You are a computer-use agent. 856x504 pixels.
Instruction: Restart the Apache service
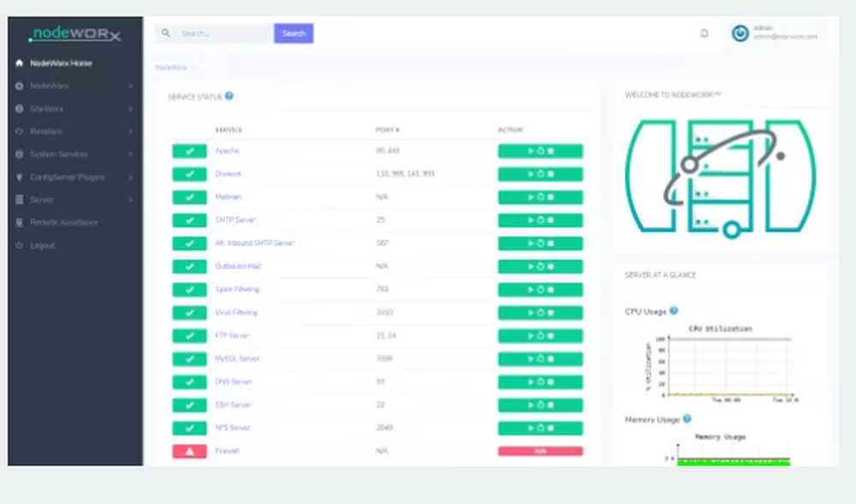(x=540, y=151)
